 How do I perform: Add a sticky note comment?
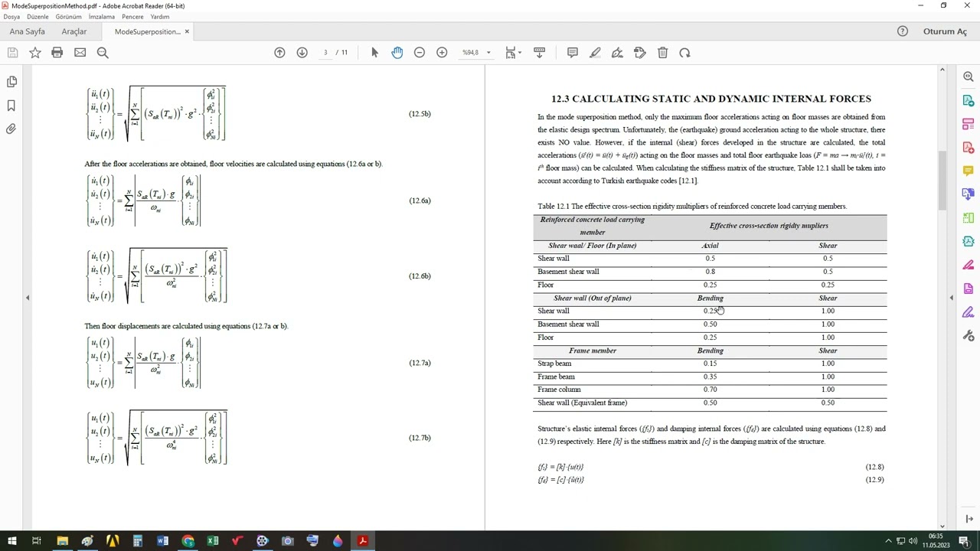tap(572, 52)
